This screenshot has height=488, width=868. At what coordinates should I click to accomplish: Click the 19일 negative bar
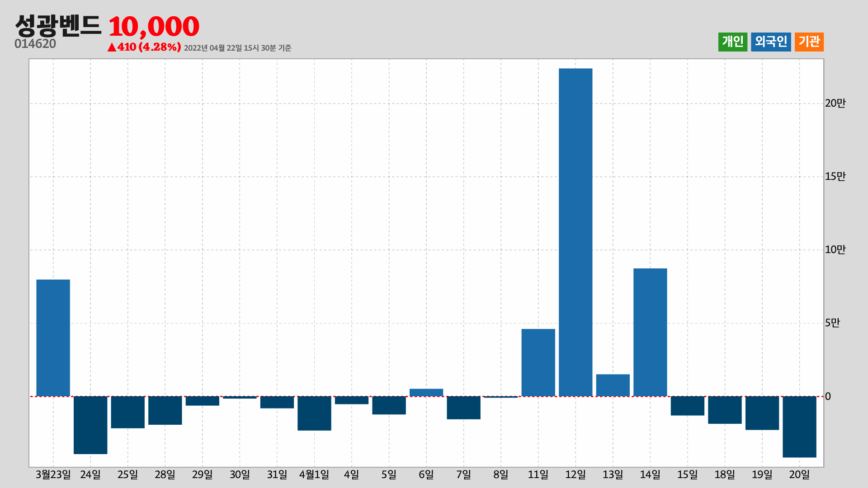[762, 413]
